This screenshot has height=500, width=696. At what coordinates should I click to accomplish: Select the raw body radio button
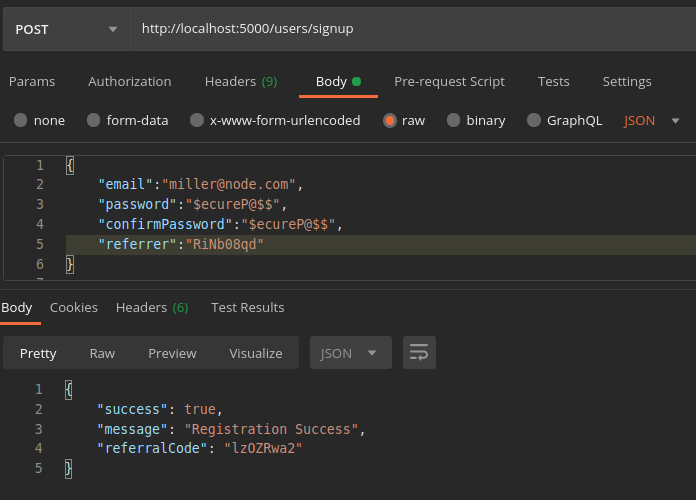[389, 120]
